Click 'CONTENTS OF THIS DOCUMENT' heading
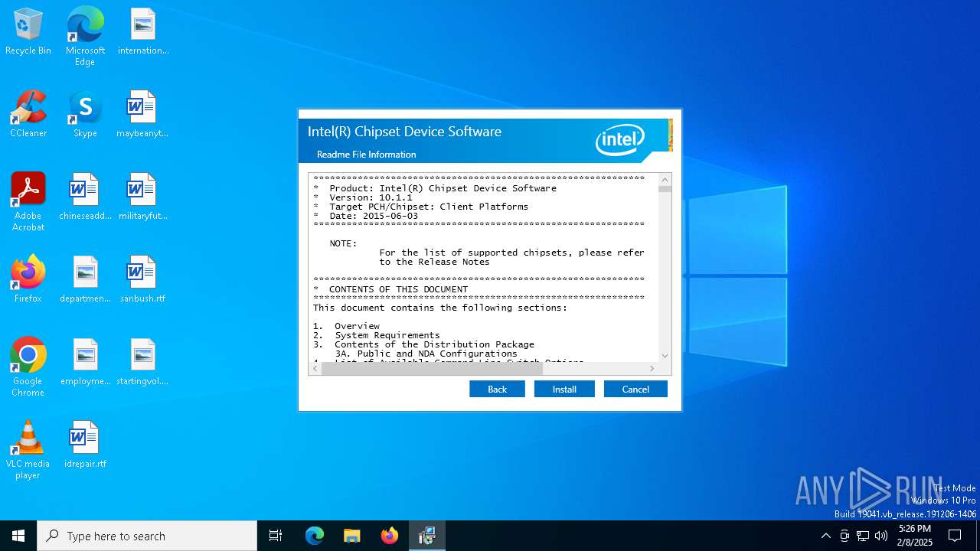 tap(398, 289)
